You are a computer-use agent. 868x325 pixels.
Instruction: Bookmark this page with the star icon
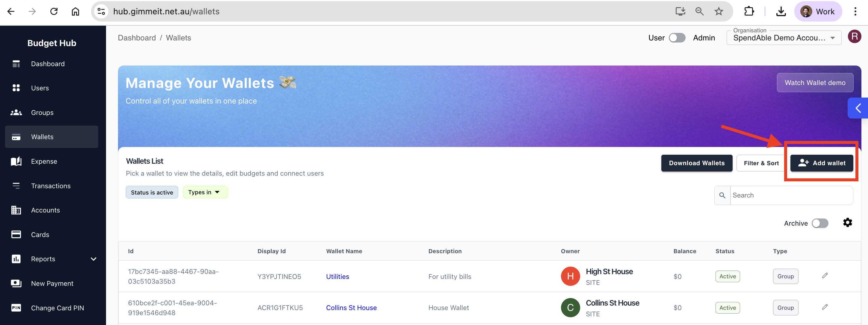point(719,11)
